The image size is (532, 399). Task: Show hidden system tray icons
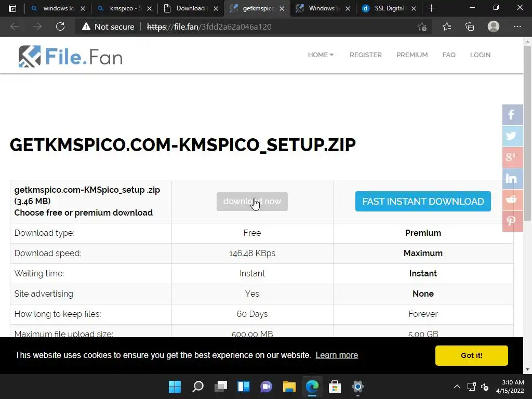(457, 387)
